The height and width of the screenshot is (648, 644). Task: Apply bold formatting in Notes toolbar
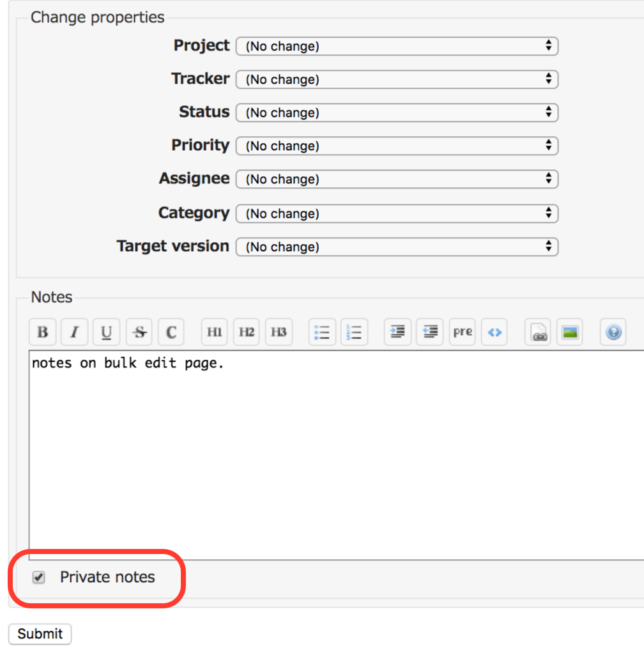[x=42, y=332]
